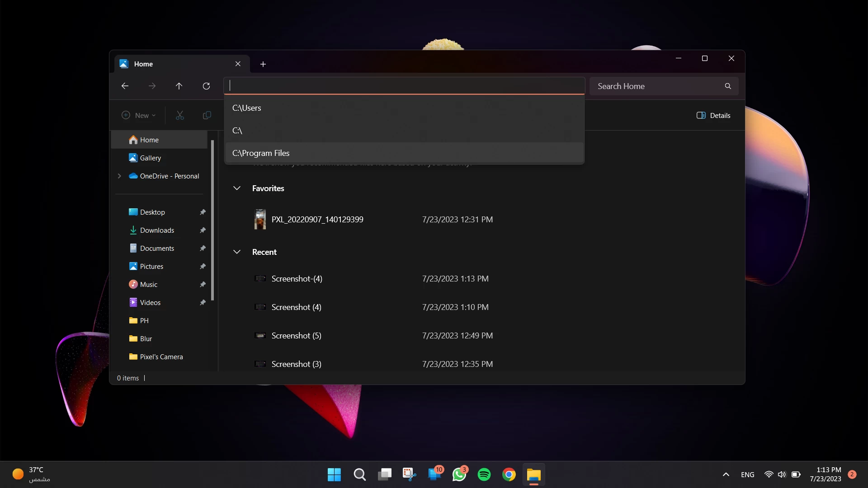Screen dimensions: 868x488
Task: Click the Back navigation arrow
Action: [x=125, y=86]
